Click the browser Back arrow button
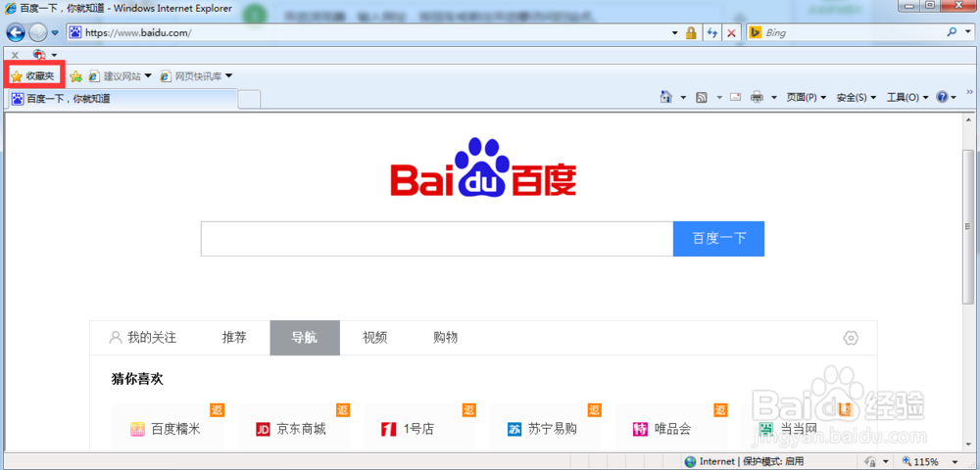This screenshot has width=980, height=470. coord(17,33)
